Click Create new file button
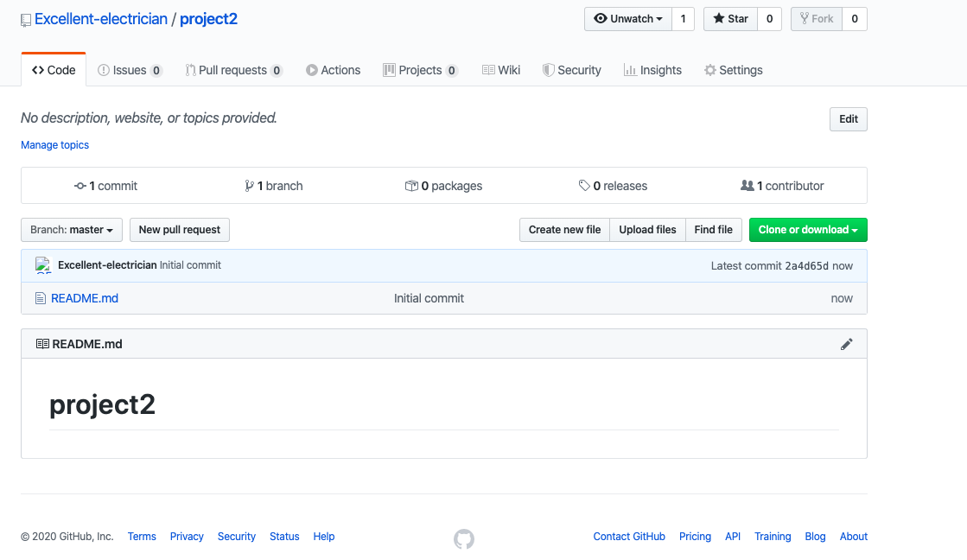The height and width of the screenshot is (560, 967). (564, 230)
